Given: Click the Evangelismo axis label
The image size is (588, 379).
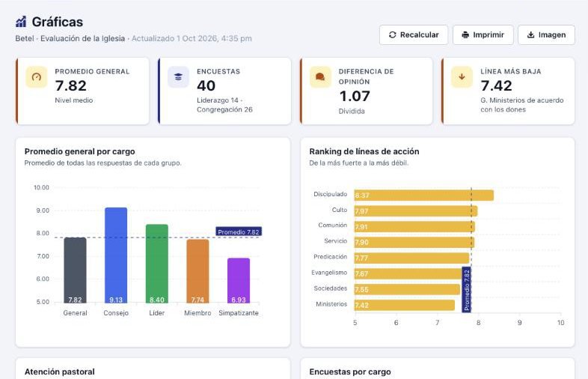Looking at the screenshot, I should 329,273.
